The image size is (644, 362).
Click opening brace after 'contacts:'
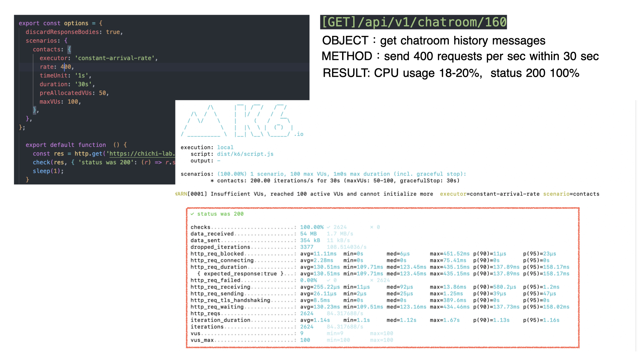point(69,49)
